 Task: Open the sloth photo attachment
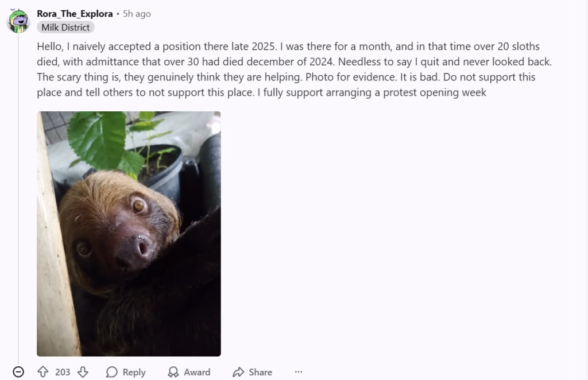click(129, 234)
